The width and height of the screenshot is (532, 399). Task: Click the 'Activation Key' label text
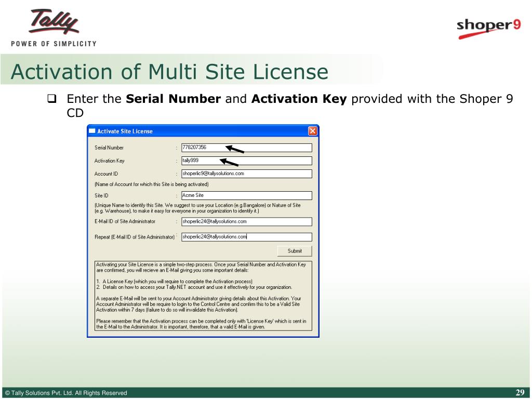(x=109, y=161)
